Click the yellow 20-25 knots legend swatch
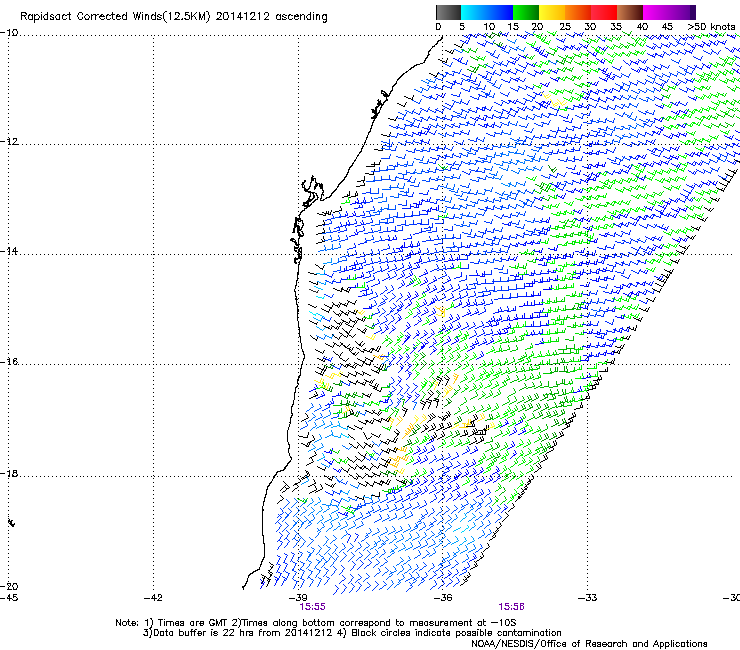740x650 pixels. [x=552, y=12]
